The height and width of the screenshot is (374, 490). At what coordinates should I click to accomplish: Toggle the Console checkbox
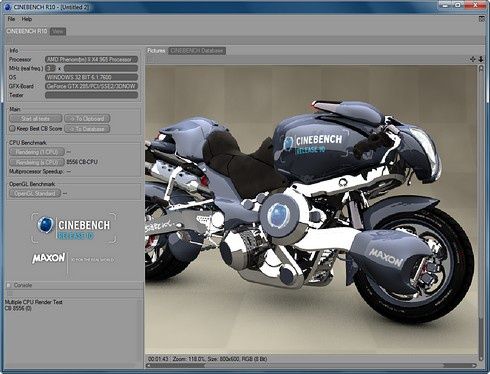pos(9,285)
